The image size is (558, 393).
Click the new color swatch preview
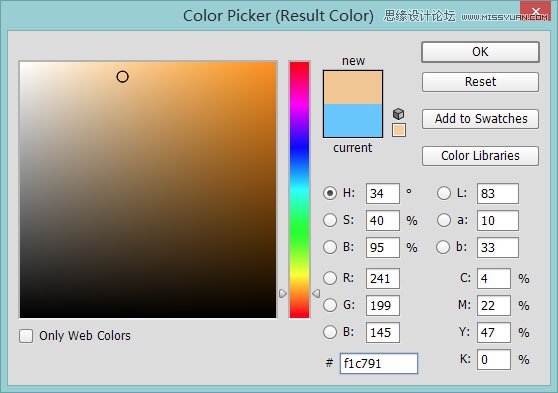[x=353, y=88]
